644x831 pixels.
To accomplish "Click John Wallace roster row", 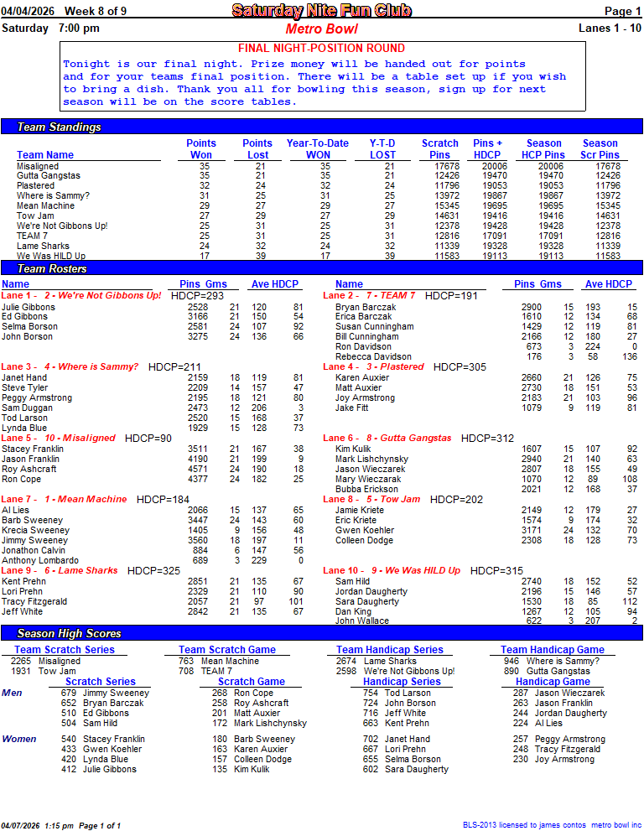I will (x=486, y=621).
